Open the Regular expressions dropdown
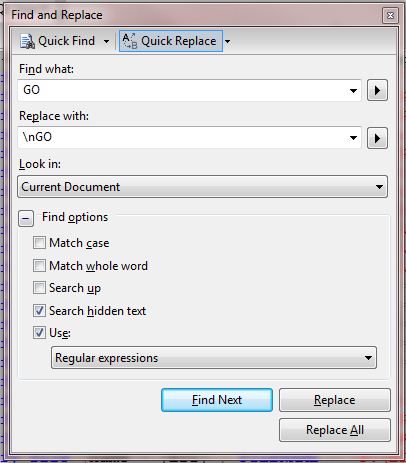The width and height of the screenshot is (406, 463). coord(214,358)
